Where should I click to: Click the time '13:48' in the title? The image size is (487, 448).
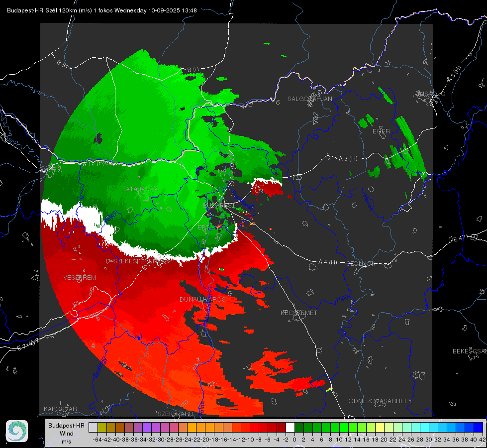[189, 10]
